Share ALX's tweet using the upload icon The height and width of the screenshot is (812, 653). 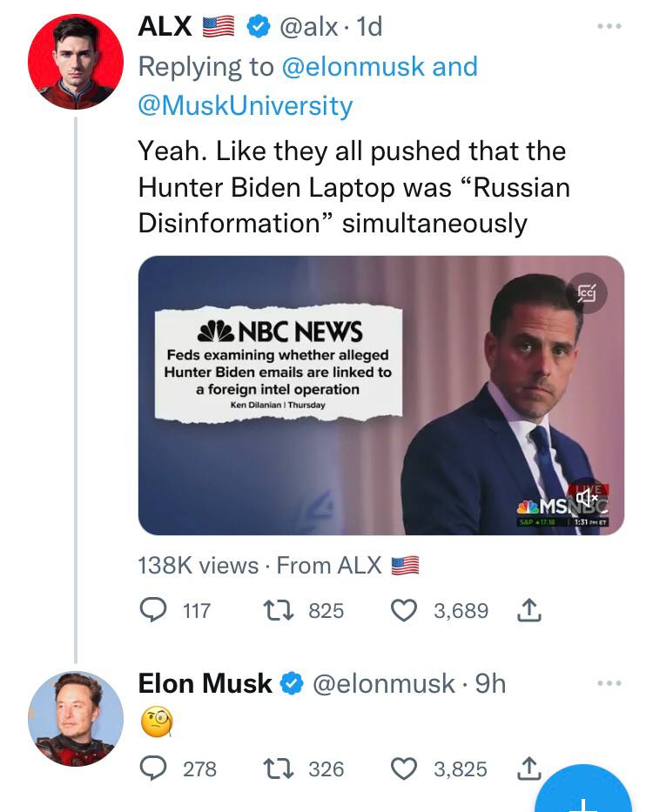(x=529, y=610)
